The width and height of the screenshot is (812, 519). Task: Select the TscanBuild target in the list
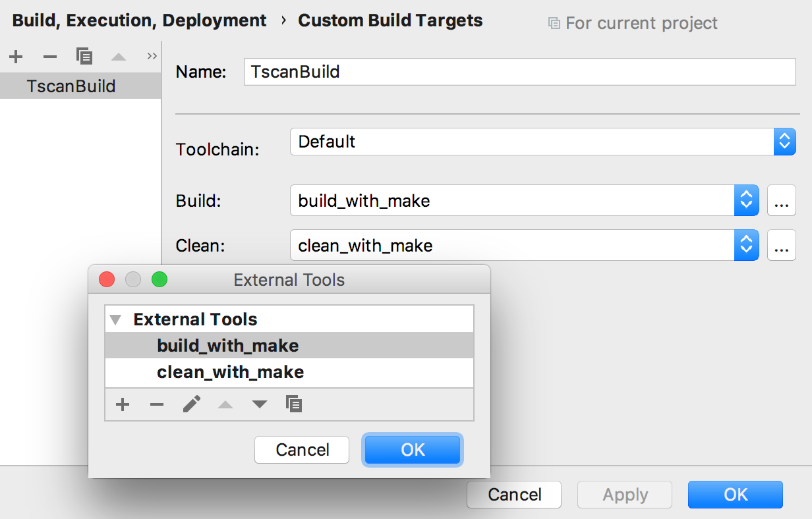[71, 86]
